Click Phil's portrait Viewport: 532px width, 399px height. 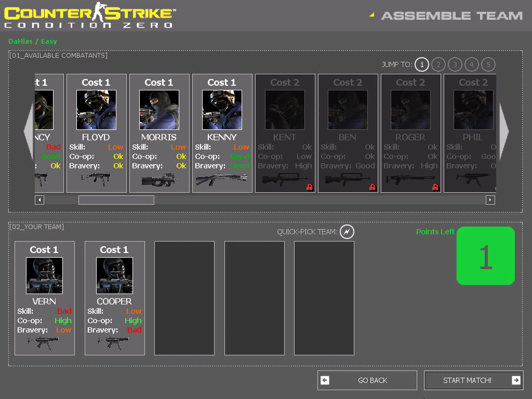coord(473,110)
